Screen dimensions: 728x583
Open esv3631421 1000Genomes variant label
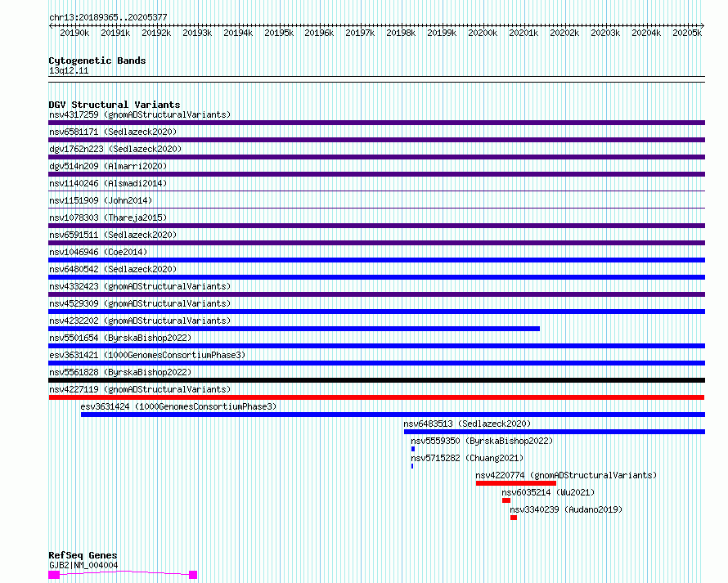pyautogui.click(x=147, y=355)
